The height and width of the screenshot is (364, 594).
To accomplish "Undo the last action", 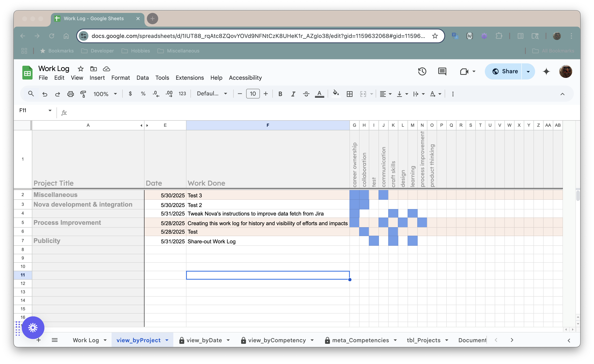I will (45, 94).
